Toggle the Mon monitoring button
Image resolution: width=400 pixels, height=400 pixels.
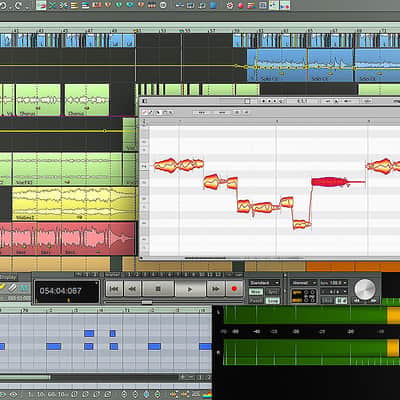coord(256,292)
